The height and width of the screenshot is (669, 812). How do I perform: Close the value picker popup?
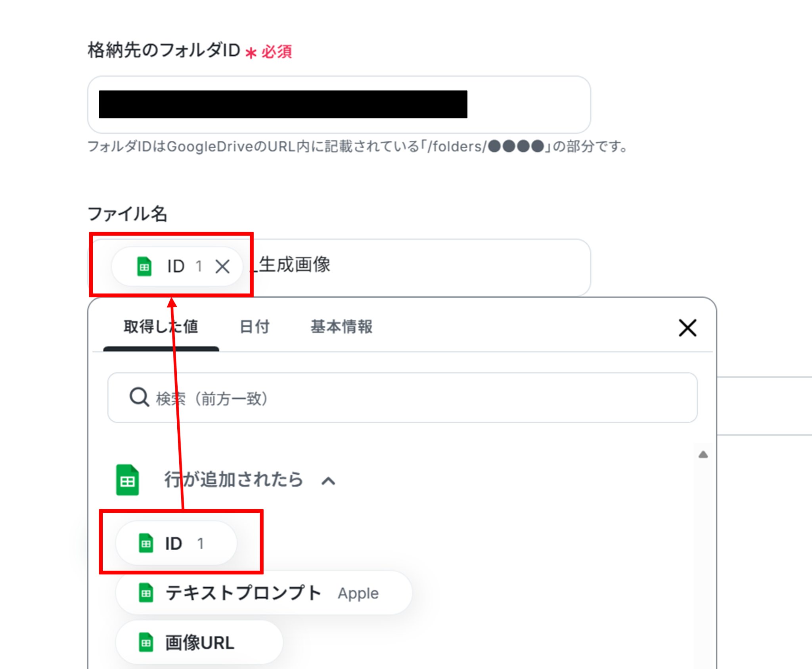tap(687, 328)
